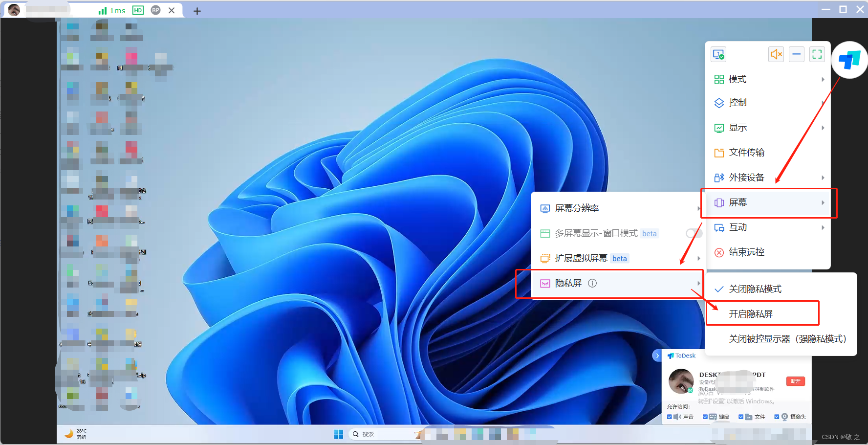Click the RP badge in the session tab

click(156, 10)
